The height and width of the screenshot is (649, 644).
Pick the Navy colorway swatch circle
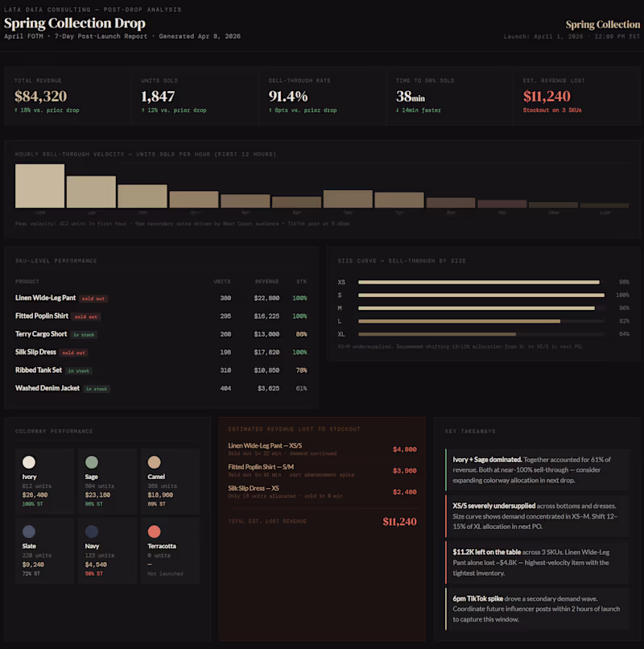(92, 531)
